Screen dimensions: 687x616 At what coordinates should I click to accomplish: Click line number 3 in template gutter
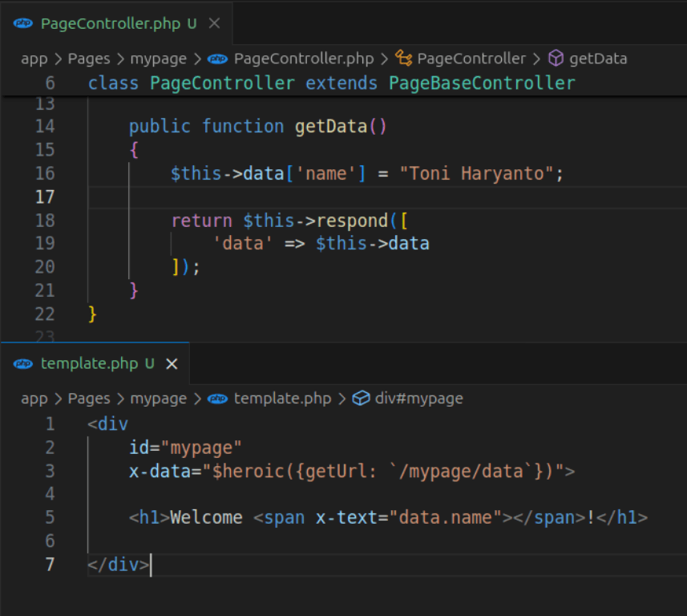[50, 472]
